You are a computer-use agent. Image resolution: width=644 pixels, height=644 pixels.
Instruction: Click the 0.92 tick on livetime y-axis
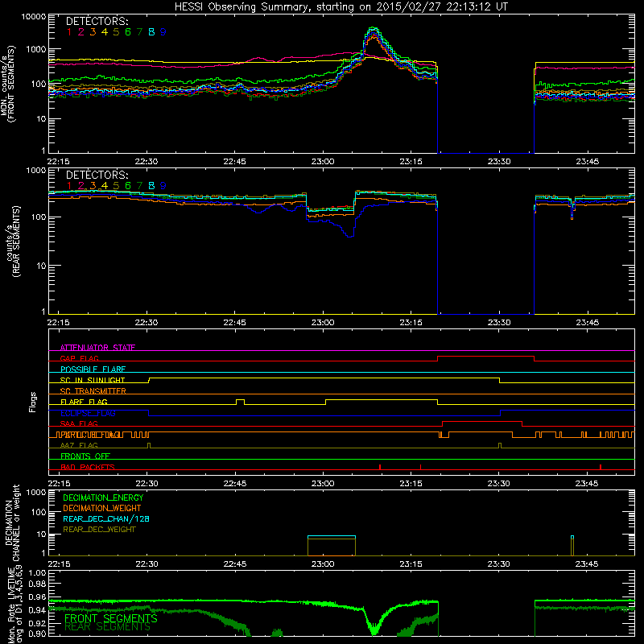(38, 622)
